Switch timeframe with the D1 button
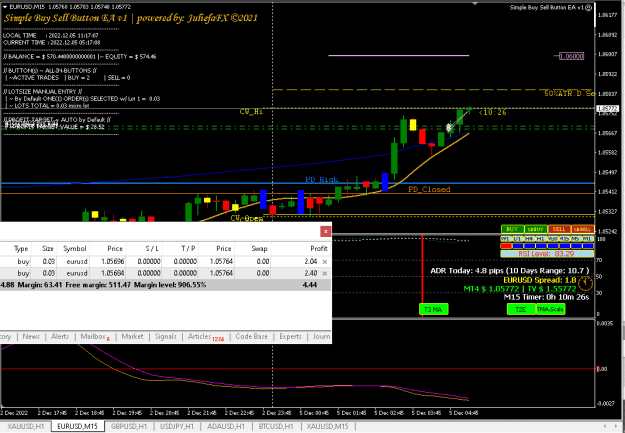The image size is (625, 433). click(517, 239)
